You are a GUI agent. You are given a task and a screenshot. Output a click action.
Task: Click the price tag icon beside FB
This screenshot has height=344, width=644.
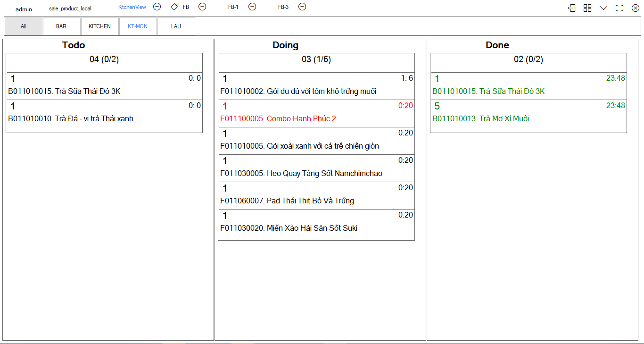click(174, 7)
